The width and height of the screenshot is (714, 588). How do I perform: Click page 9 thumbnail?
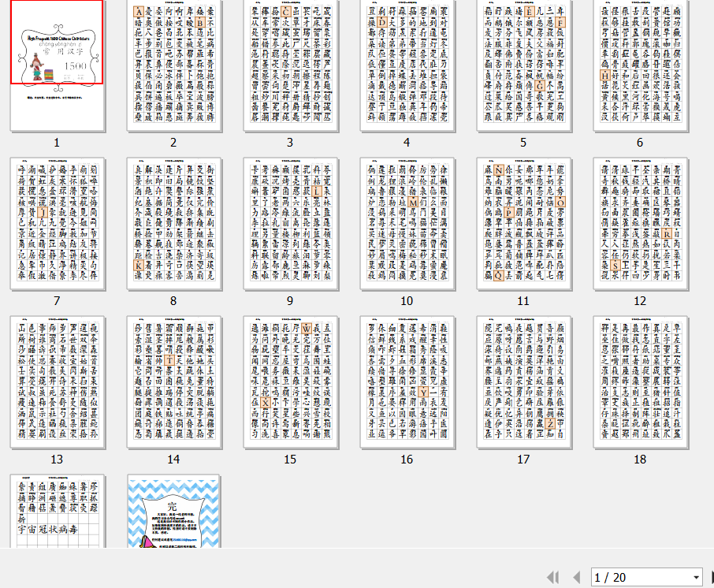click(x=290, y=223)
